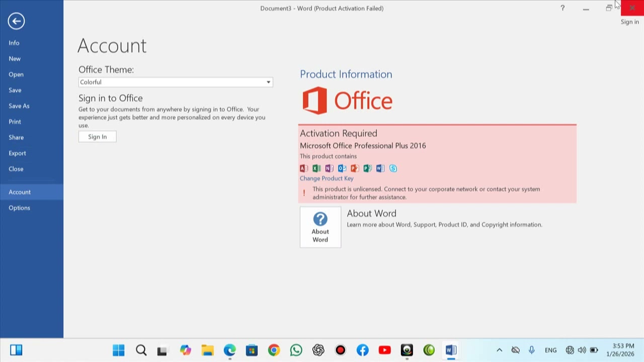Click the Word icon on the taskbar
Viewport: 644px width, 362px height.
[x=451, y=350]
